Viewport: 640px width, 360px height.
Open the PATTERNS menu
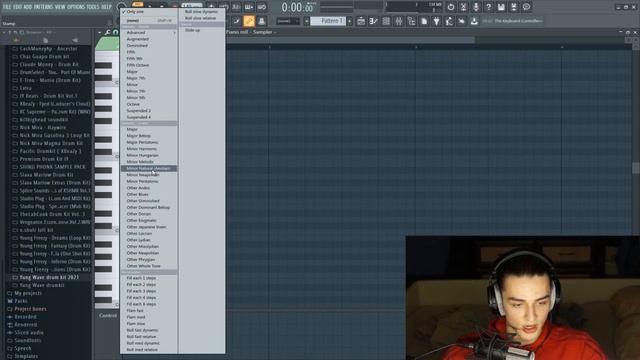pos(43,7)
